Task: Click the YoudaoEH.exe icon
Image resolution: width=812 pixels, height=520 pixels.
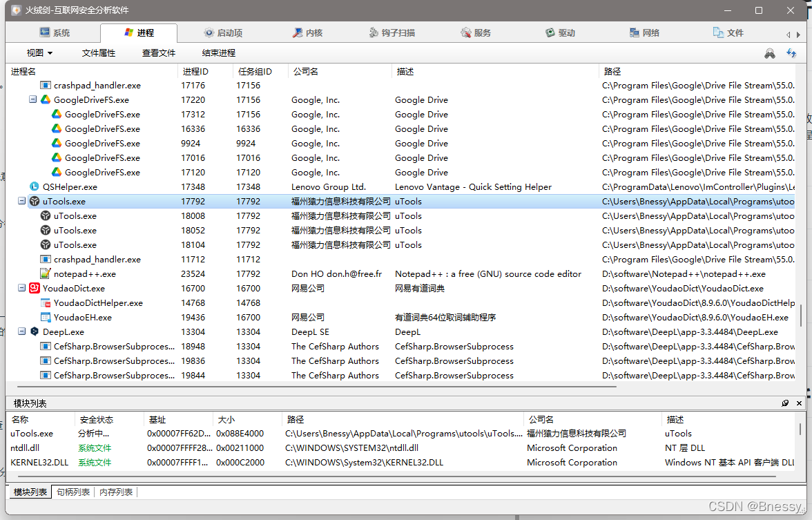Action: [x=46, y=317]
